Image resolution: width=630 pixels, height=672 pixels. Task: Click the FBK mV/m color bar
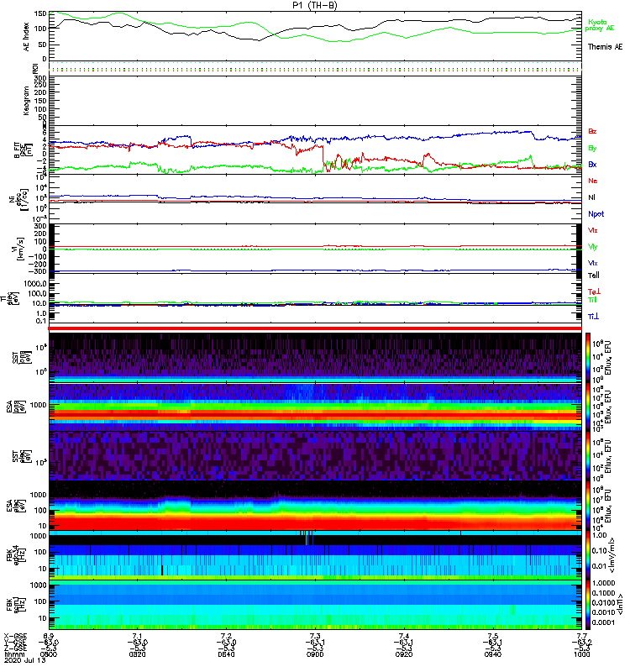point(588,556)
